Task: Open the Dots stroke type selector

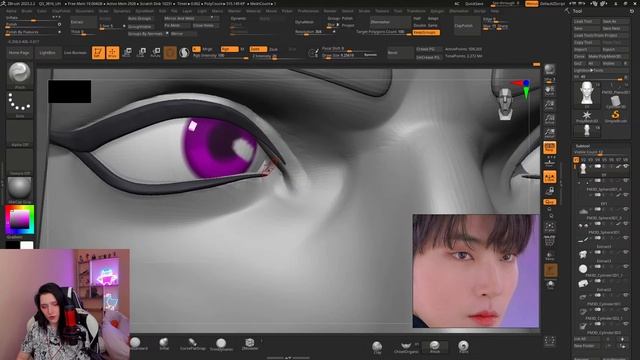Action: tap(20, 104)
